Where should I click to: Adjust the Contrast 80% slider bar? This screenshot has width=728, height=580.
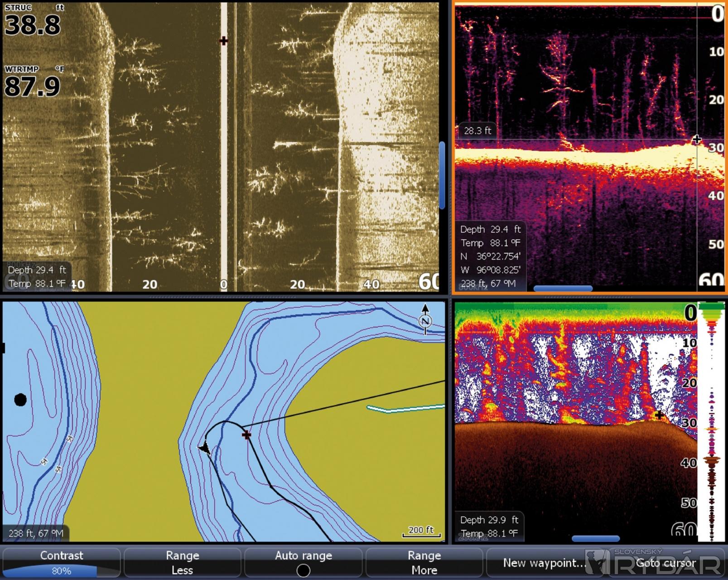[x=61, y=570]
